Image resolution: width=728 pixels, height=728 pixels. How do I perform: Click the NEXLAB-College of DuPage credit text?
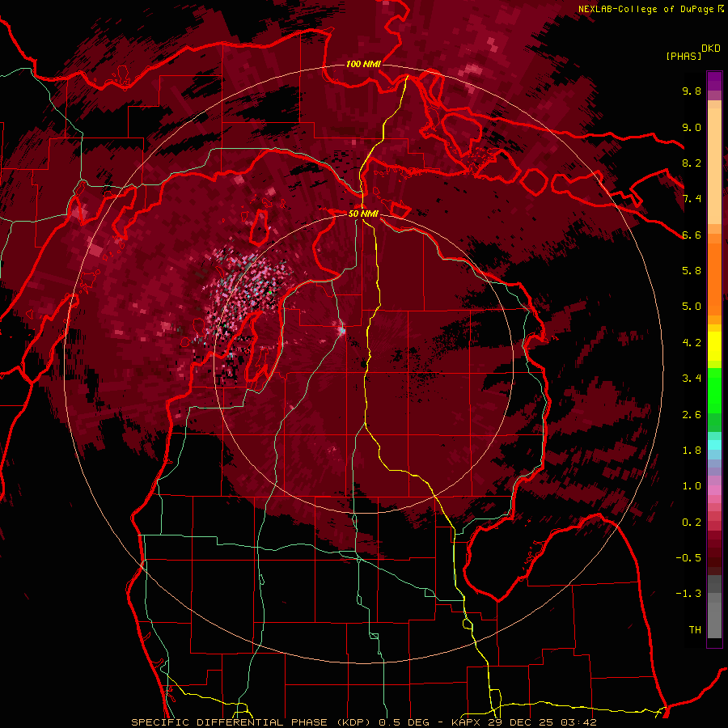651,9
